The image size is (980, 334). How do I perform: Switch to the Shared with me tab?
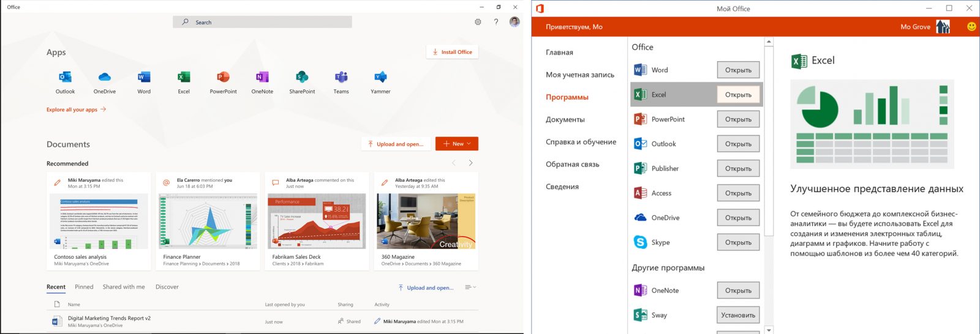pyautogui.click(x=124, y=287)
